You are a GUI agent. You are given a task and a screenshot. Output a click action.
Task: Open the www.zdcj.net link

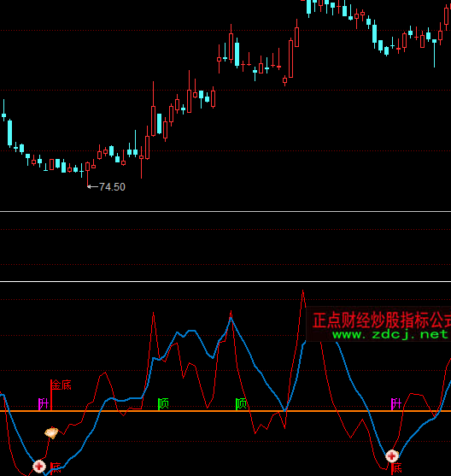(x=390, y=334)
